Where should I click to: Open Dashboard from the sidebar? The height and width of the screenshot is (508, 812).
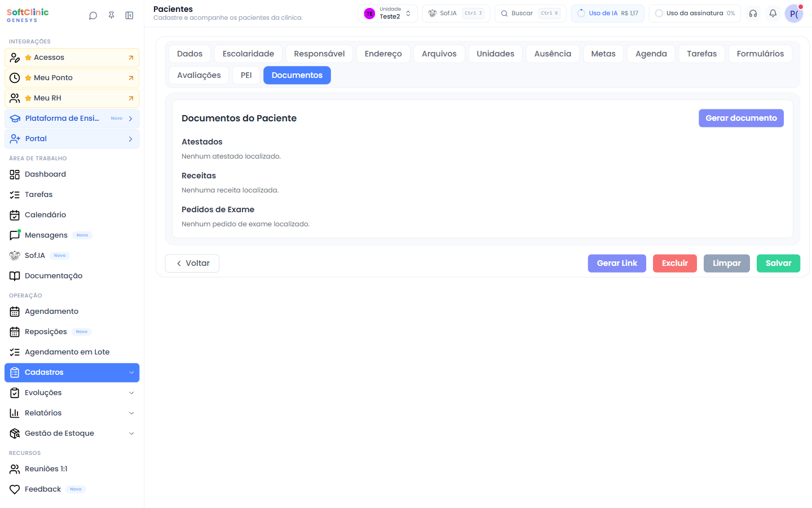(72, 174)
